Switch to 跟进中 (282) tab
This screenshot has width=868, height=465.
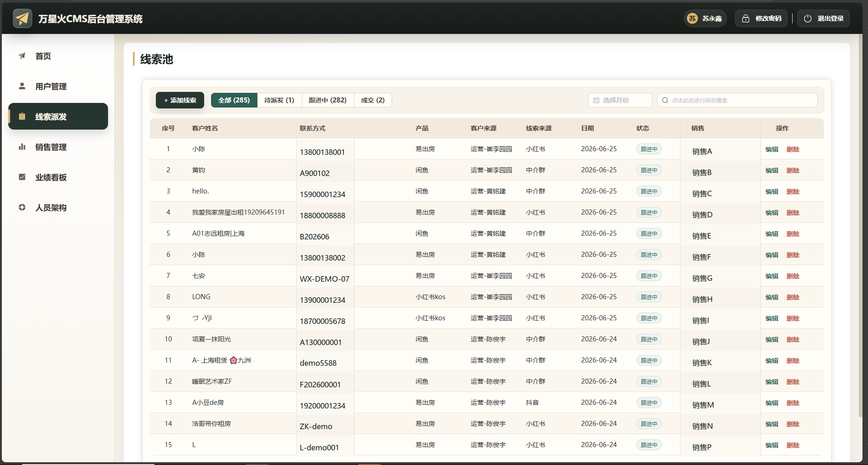327,100
